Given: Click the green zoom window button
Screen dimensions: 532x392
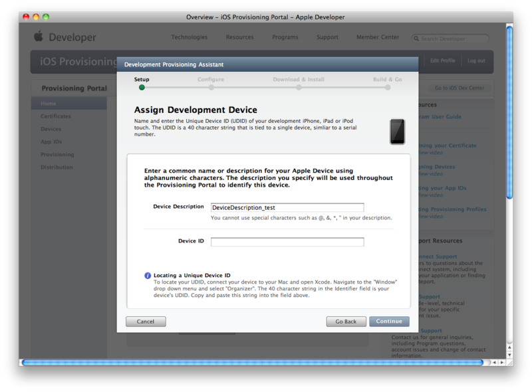Looking at the screenshot, I should pos(46,17).
